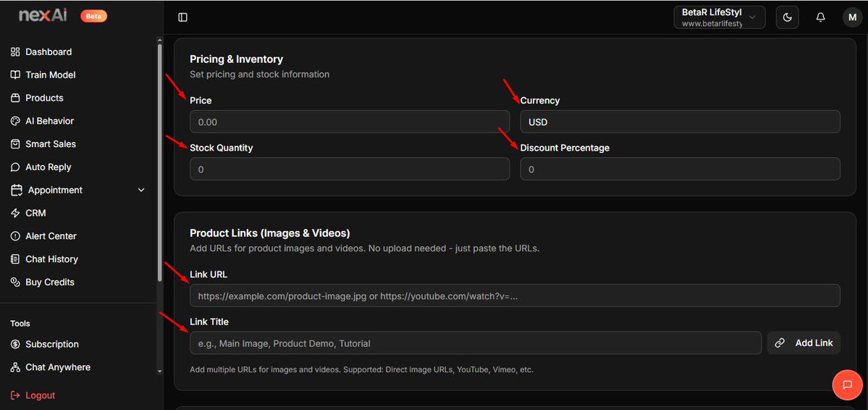Focus the Price input field
868x410 pixels.
[350, 122]
